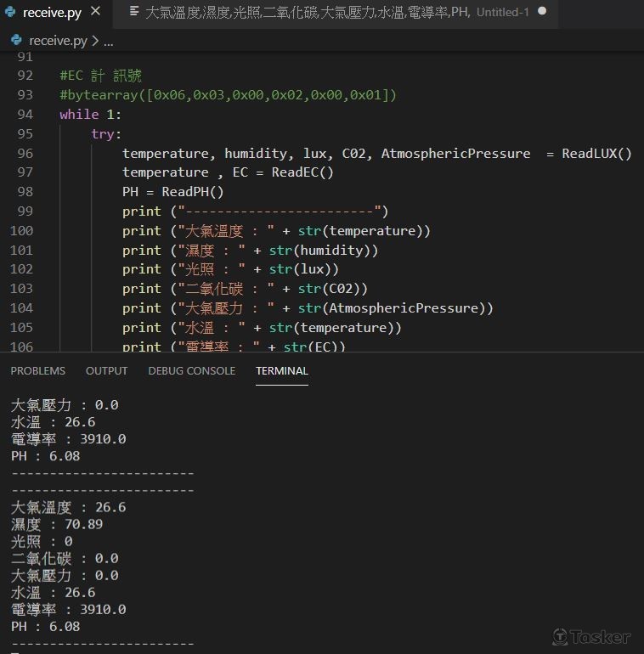Activate the receive.py editor tab
Screen dimensions: 644x654
click(x=51, y=13)
